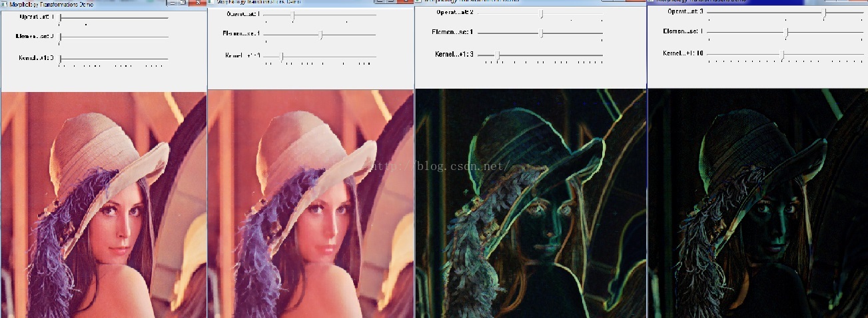Click the Element label in the Kernel 3 window

click(x=452, y=32)
